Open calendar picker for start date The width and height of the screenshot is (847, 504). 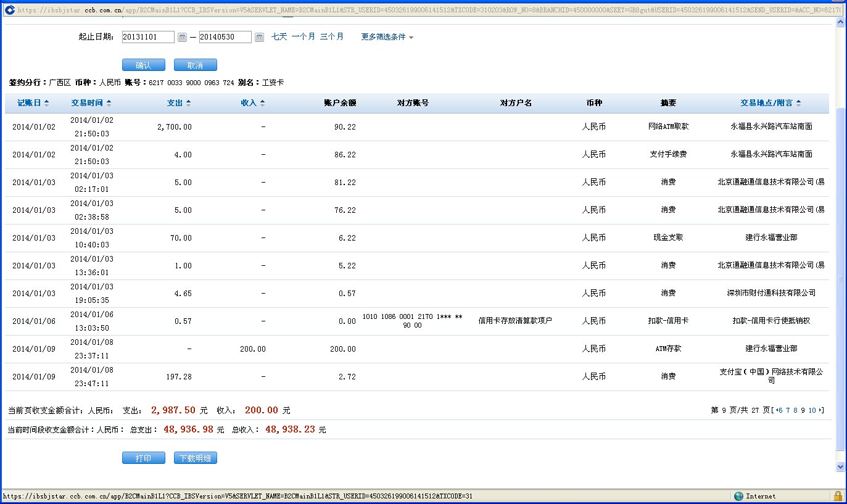[x=182, y=38]
